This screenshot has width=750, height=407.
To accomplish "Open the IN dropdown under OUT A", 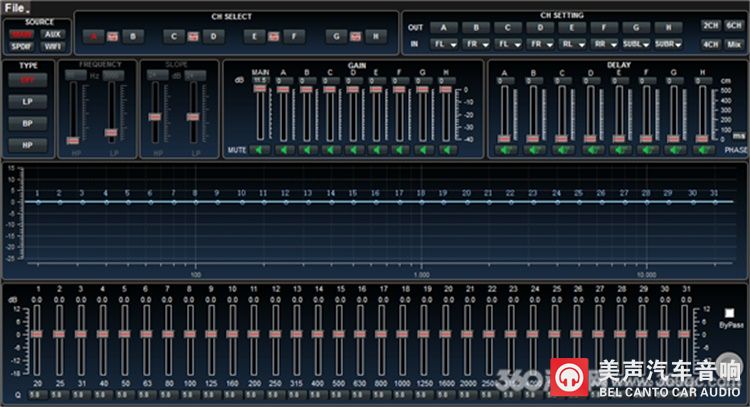I will (x=443, y=44).
